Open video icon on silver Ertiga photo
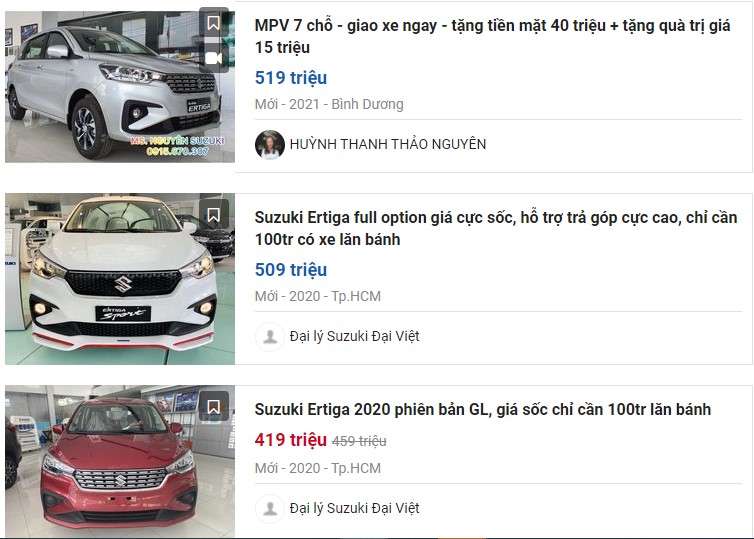Viewport: 754px width, 539px height. (214, 58)
